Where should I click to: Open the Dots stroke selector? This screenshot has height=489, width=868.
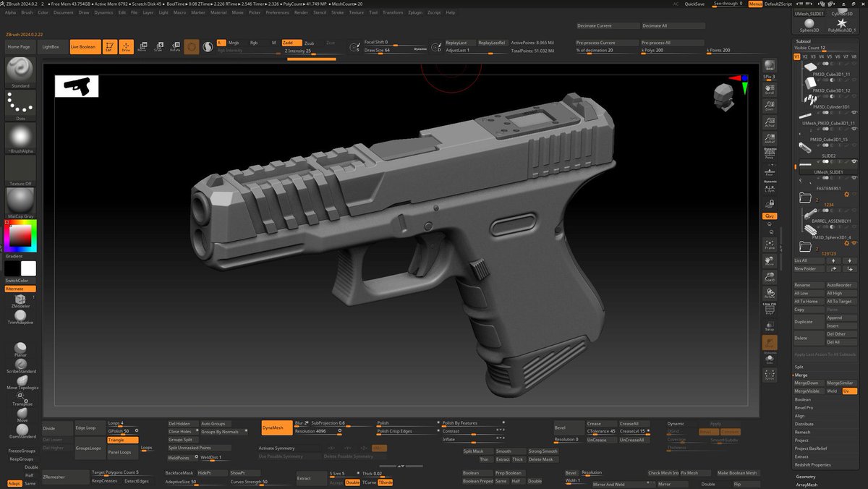[20, 104]
